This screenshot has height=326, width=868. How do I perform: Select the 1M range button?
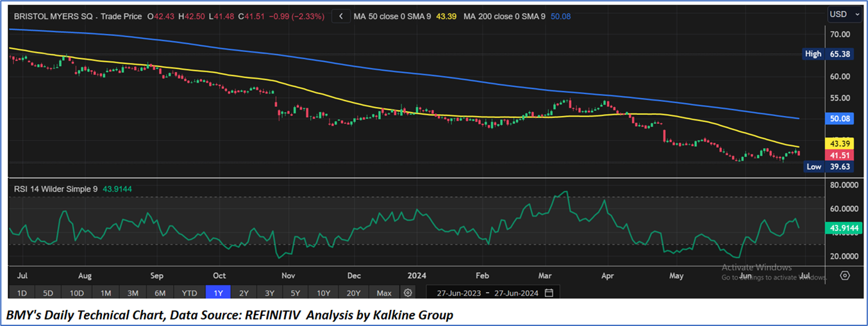[106, 293]
